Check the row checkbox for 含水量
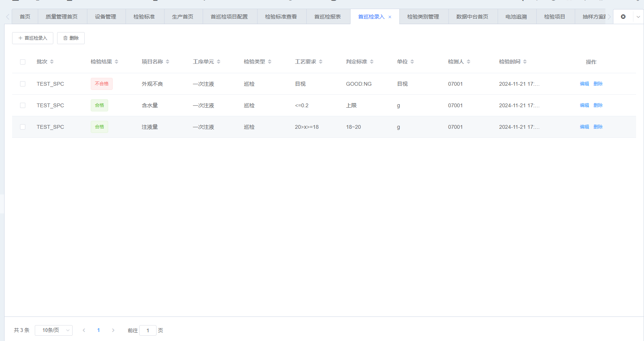The height and width of the screenshot is (341, 644). point(23,105)
